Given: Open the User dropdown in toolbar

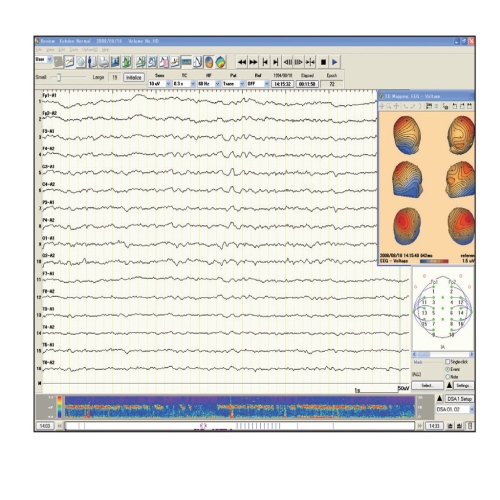Looking at the screenshot, I should pos(44,60).
